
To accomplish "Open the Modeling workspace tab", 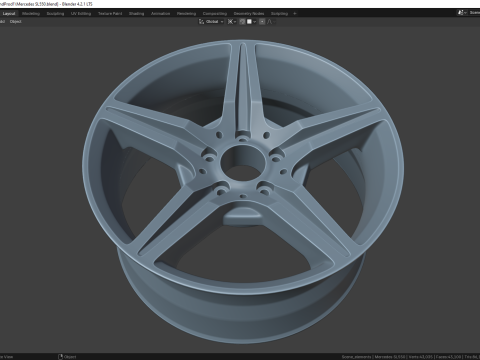I will (x=31, y=14).
